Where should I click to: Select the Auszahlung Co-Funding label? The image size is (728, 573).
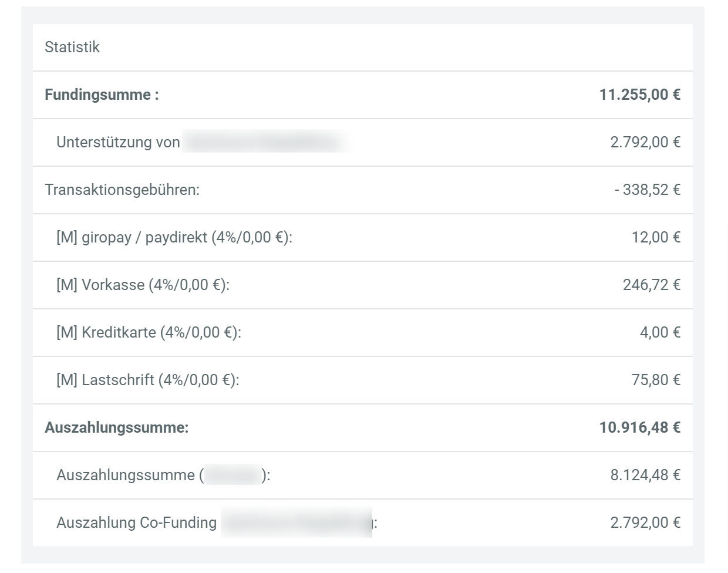tap(137, 523)
